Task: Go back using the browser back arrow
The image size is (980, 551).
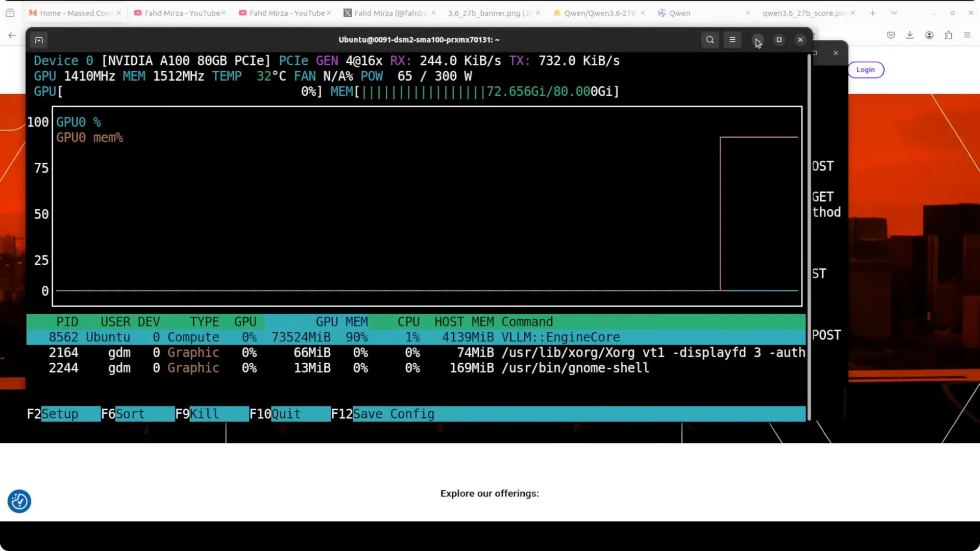Action: [x=12, y=35]
